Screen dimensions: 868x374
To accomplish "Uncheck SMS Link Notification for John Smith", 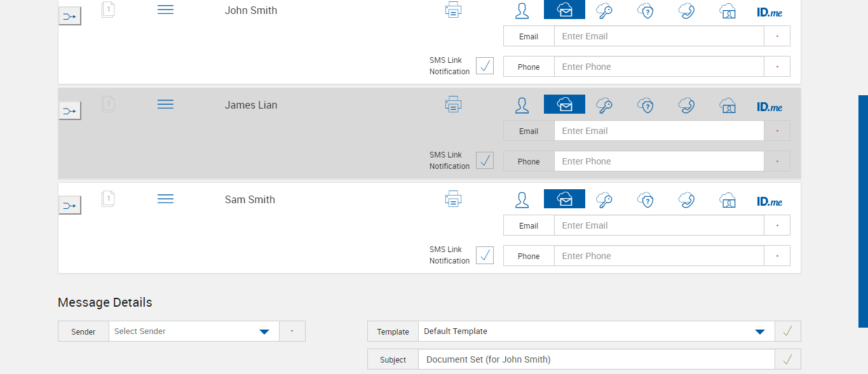I will coord(485,65).
